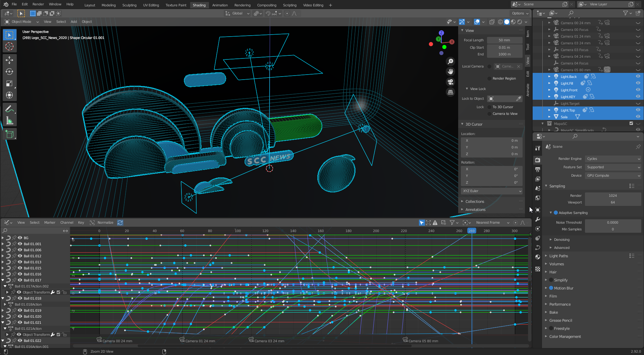Hide Light.Back in the outliner
Screen dimensions: 644x355
[638, 76]
